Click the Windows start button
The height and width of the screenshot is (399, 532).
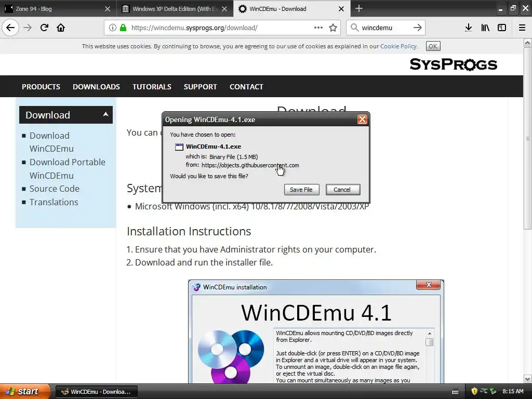25,391
